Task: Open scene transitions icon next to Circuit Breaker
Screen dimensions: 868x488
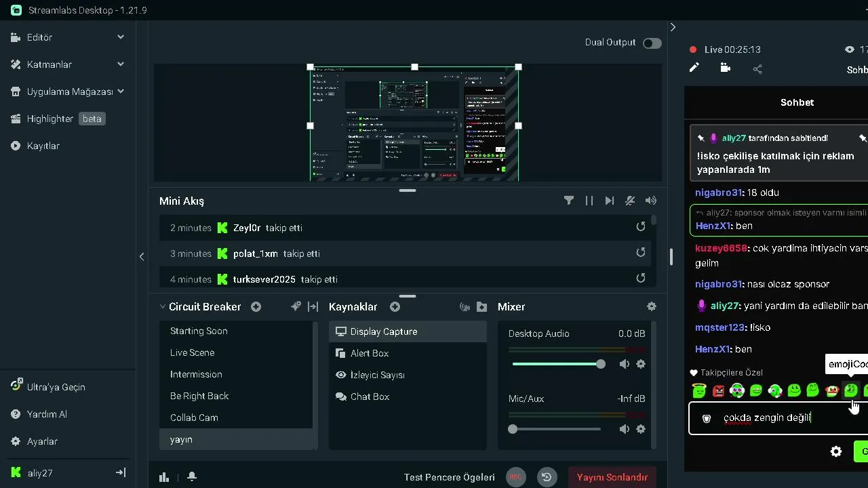Action: pyautogui.click(x=296, y=307)
